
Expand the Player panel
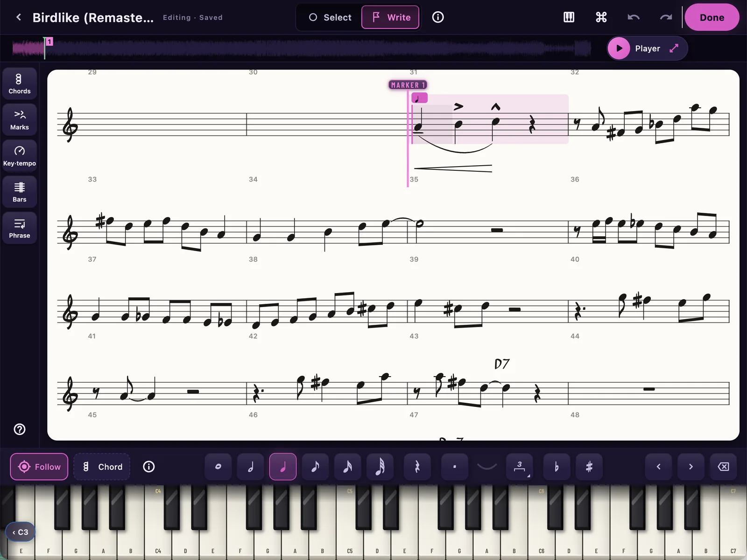click(674, 49)
